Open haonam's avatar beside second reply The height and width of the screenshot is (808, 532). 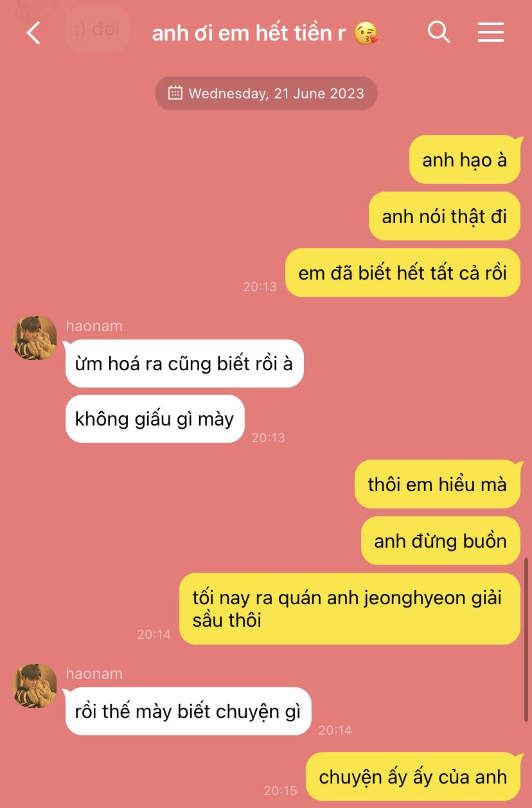point(35,686)
